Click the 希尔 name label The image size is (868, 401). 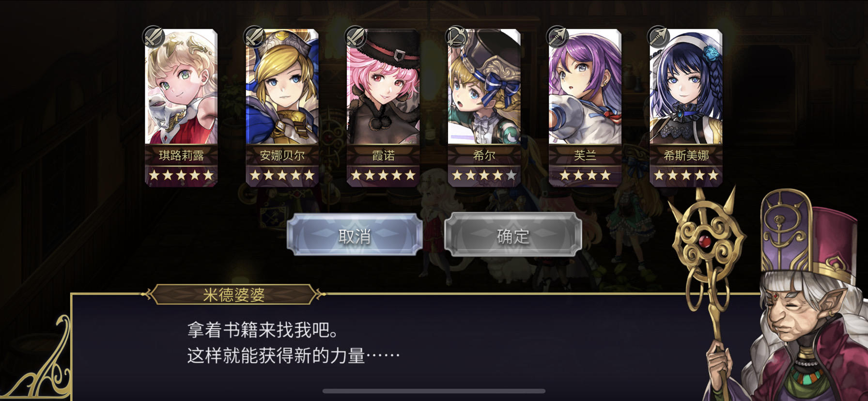[x=484, y=155]
